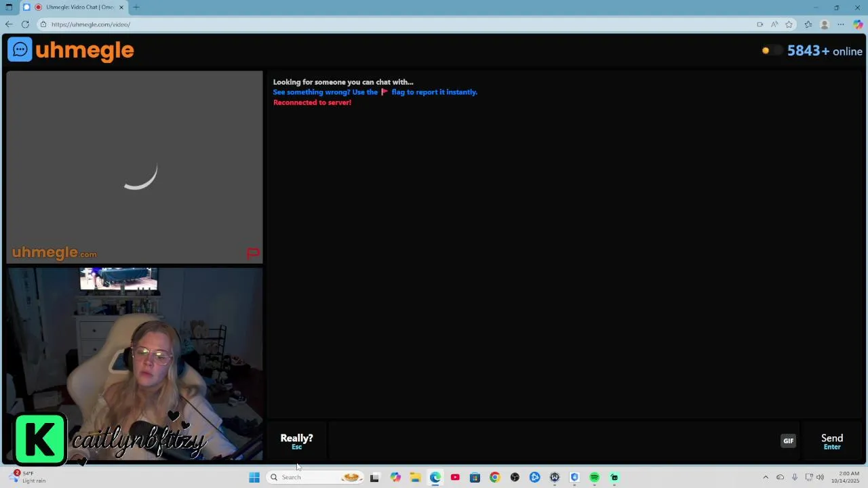Click the Really? Esc button
The width and height of the screenshot is (868, 488).
coord(296,441)
